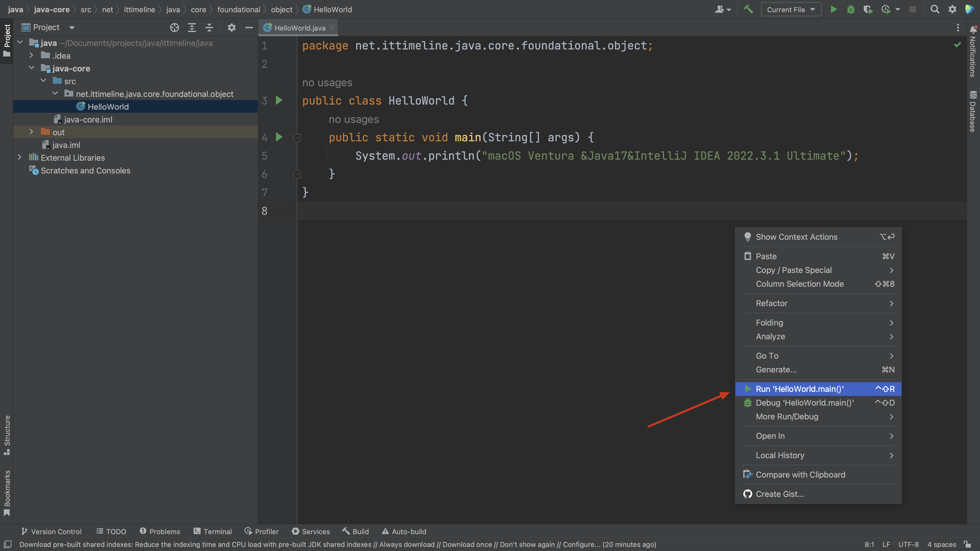Select HelloWorld class in project tree
Image resolution: width=980 pixels, height=551 pixels.
[136, 106]
